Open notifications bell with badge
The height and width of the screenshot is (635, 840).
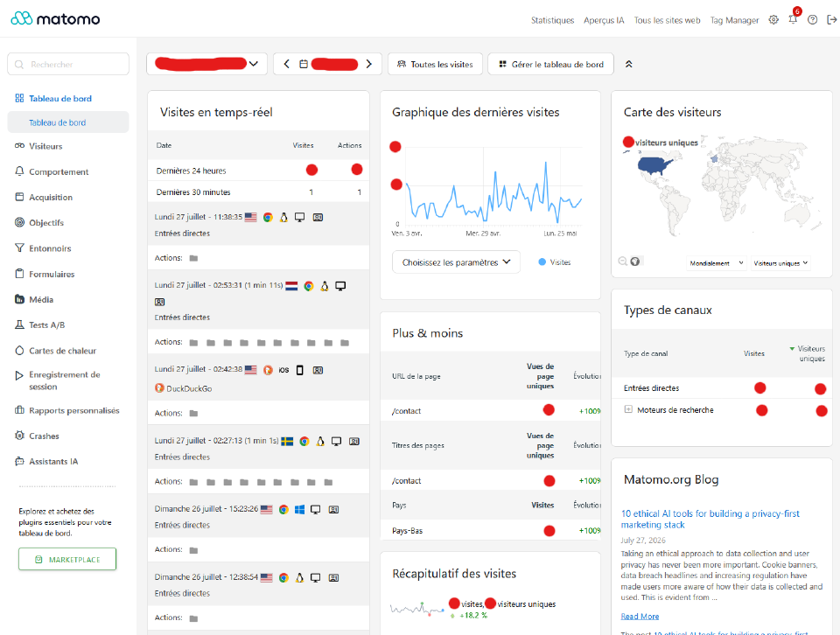tap(794, 17)
